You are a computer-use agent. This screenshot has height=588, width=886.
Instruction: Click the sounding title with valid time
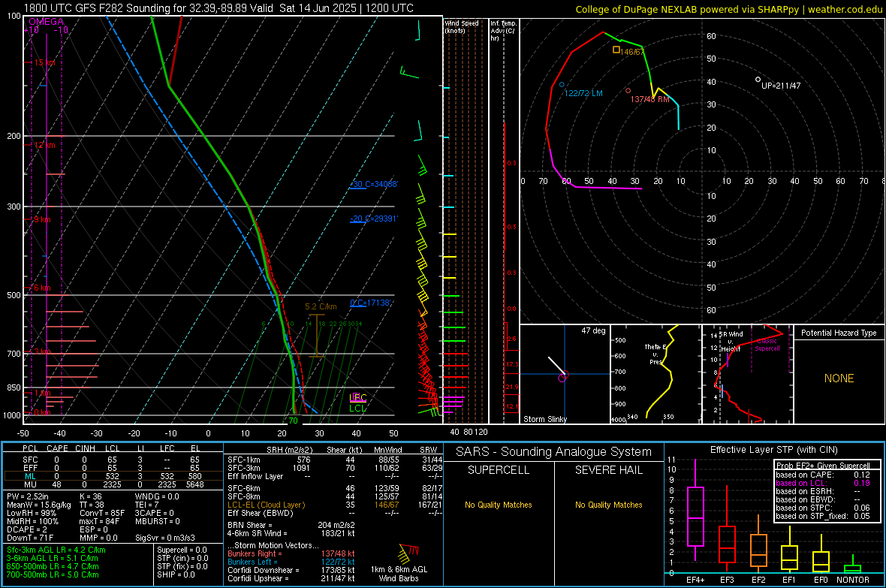tap(218, 8)
